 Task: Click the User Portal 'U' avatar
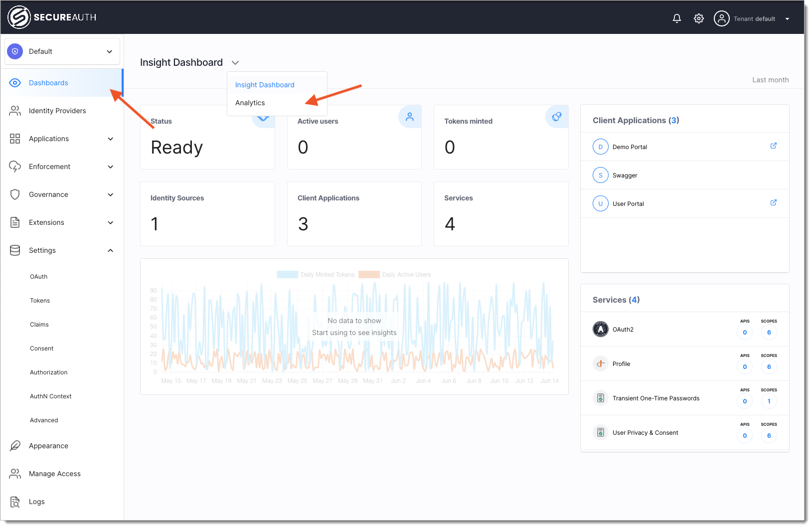click(x=601, y=203)
